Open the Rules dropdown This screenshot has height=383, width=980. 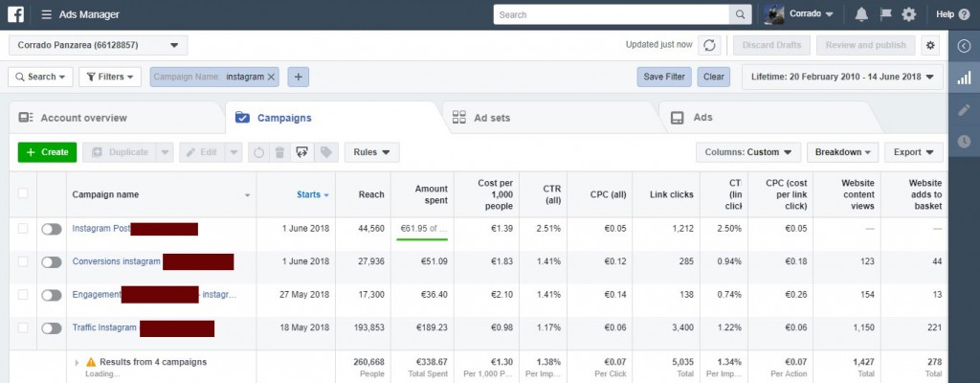coord(372,152)
